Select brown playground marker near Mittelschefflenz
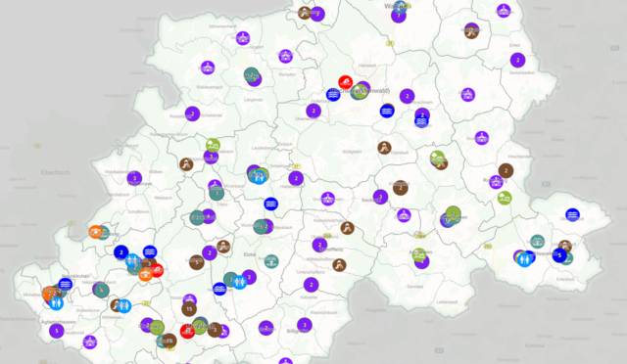This screenshot has width=627, height=364. (339, 264)
